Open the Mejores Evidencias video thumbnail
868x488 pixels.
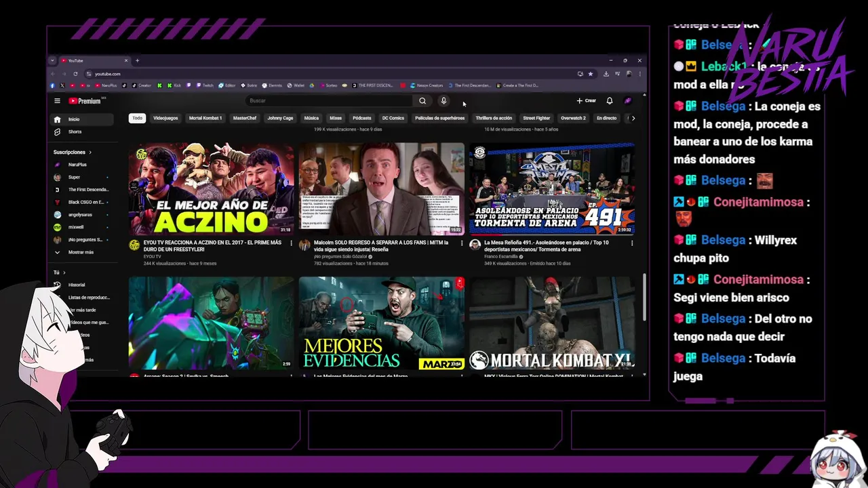coord(382,323)
